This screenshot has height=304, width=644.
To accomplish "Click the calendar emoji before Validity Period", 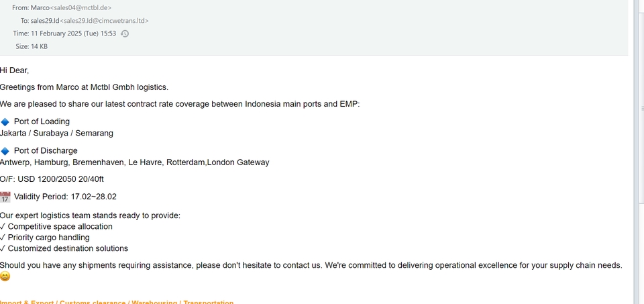I will coord(5,197).
